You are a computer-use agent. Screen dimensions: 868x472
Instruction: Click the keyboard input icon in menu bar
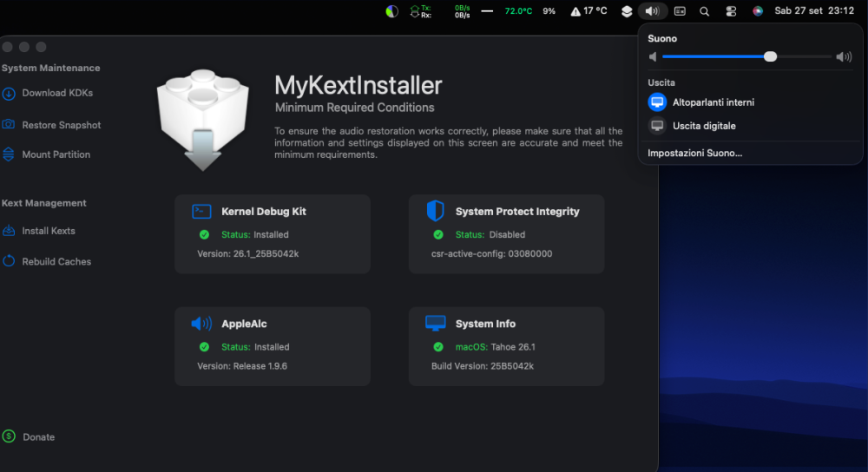click(x=680, y=11)
